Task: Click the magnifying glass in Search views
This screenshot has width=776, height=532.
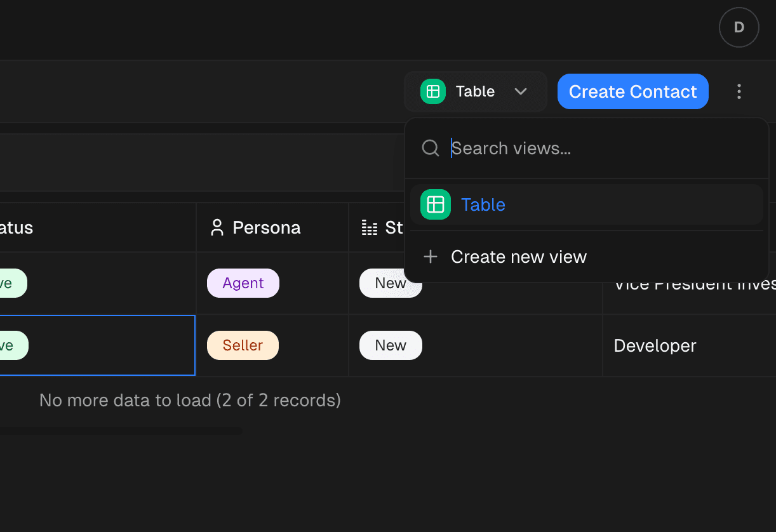Action: click(430, 148)
